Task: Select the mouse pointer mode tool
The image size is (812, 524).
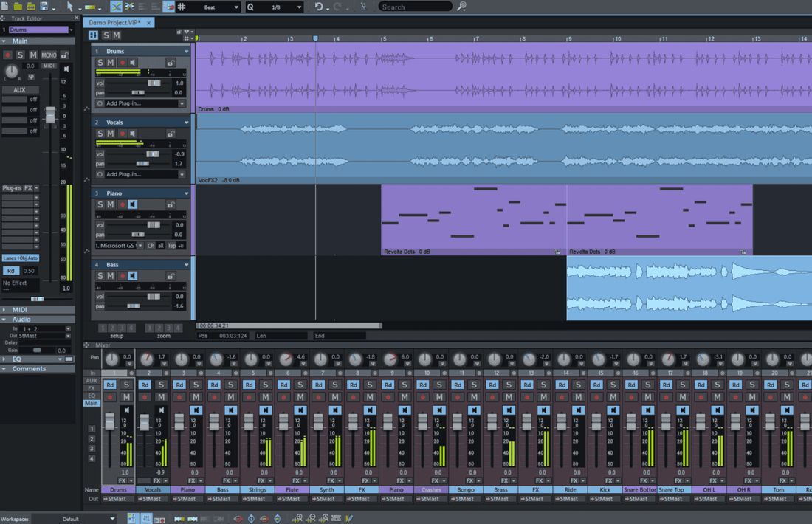Action: click(70, 6)
